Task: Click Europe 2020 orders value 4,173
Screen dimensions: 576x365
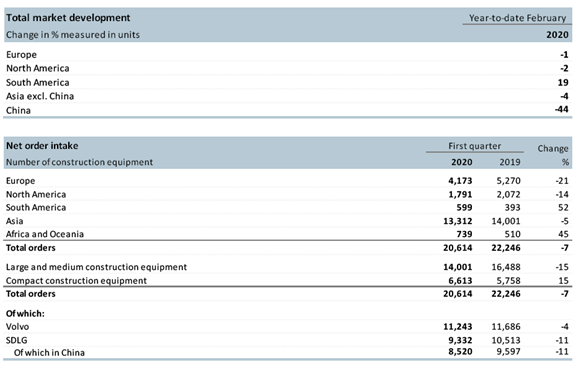Action: pos(460,181)
